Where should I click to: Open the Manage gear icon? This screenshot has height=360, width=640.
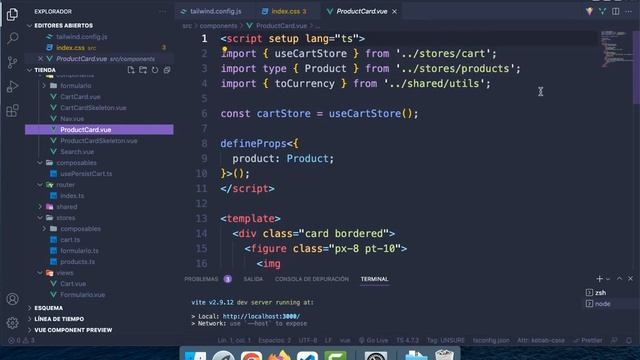[12, 323]
